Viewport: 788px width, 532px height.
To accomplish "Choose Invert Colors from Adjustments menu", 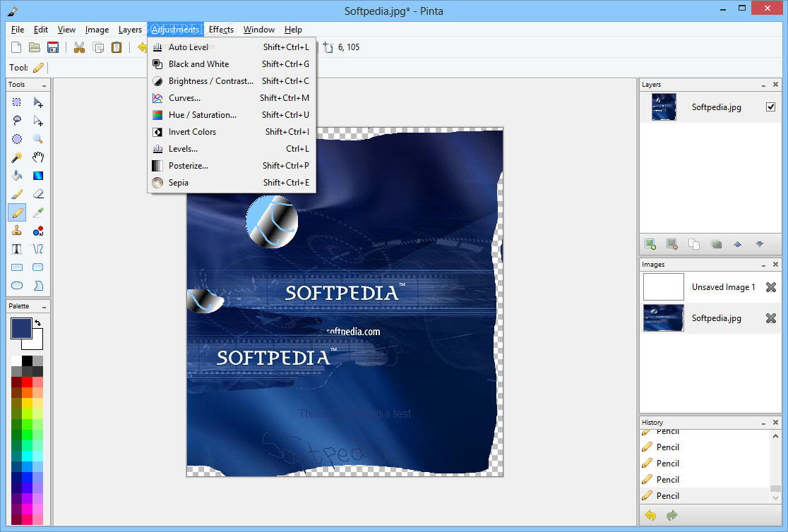I will pyautogui.click(x=232, y=132).
